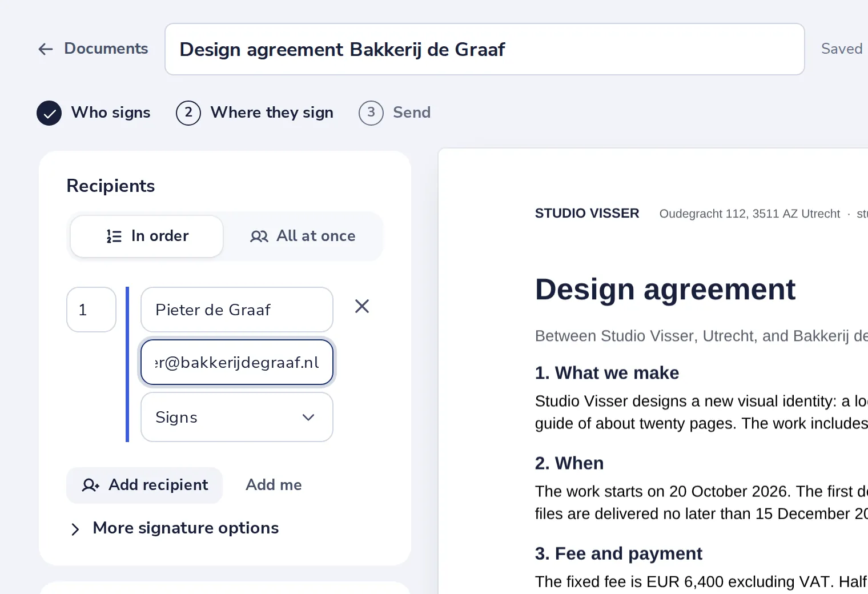Screen dimensions: 868x594
Task: Open the Signs role dropdown
Action: (x=237, y=417)
